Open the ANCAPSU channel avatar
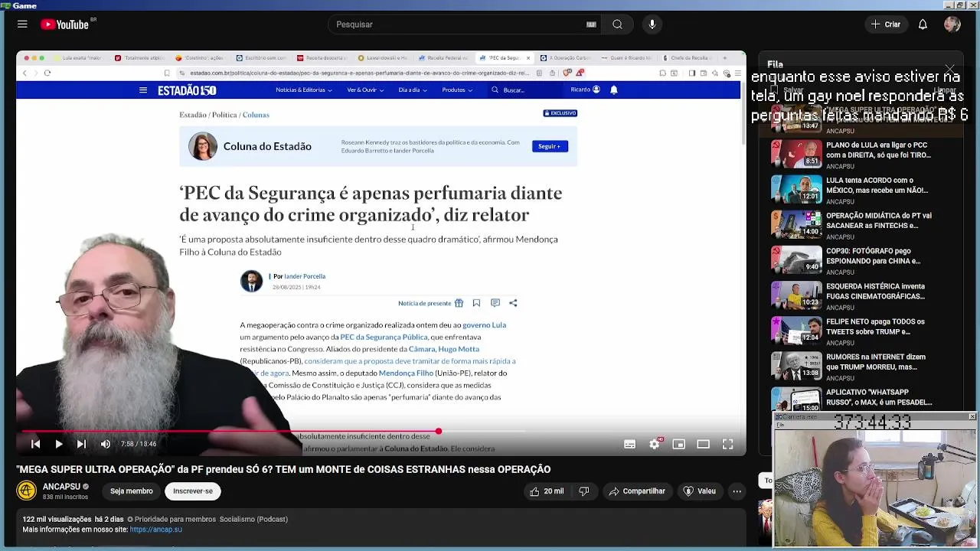Viewport: 980px width, 551px height. pyautogui.click(x=27, y=491)
